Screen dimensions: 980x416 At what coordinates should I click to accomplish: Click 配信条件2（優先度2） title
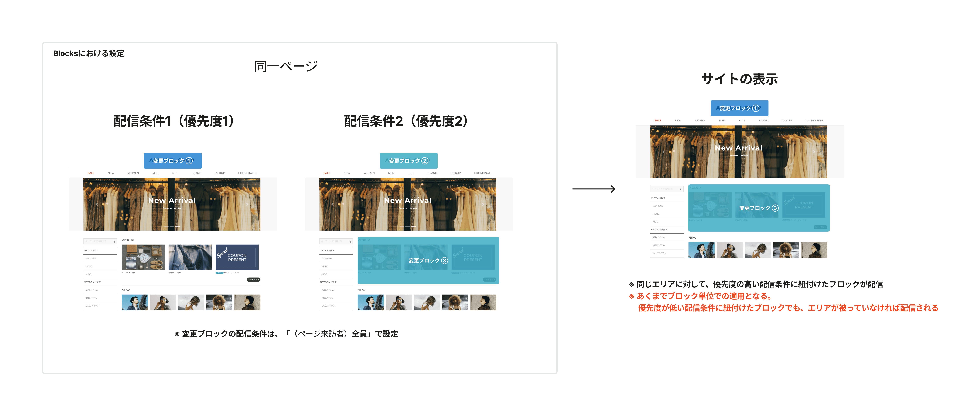point(406,121)
